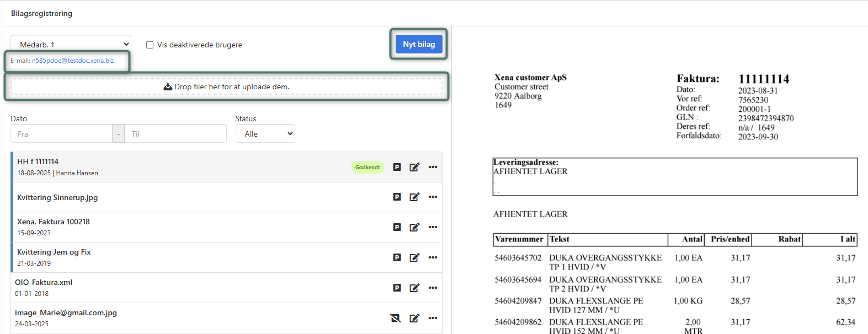
Task: Select the Kvittering Jem og Fix entry
Action: coord(54,252)
